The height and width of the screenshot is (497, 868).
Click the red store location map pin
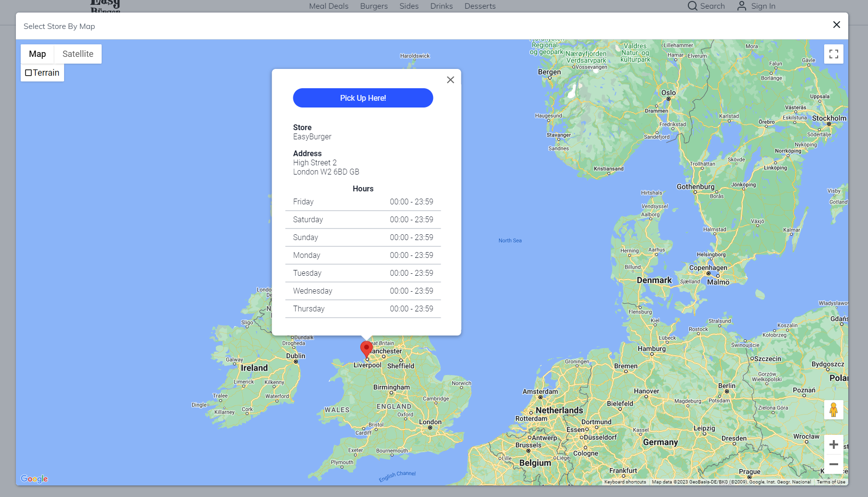(x=366, y=349)
